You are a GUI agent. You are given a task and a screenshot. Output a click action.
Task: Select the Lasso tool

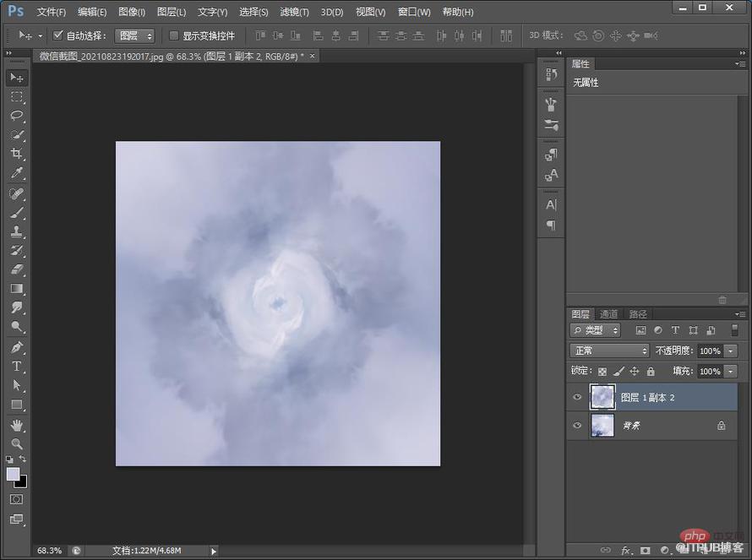17,115
